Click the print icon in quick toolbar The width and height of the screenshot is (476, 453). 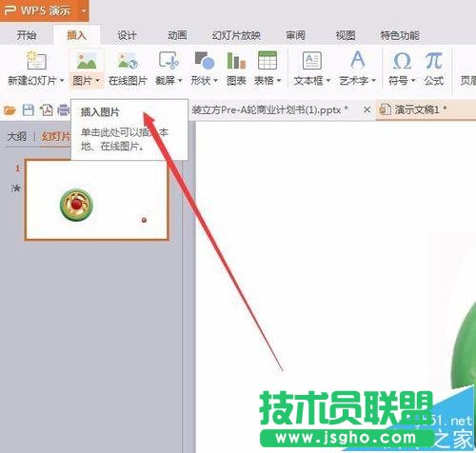pos(63,110)
